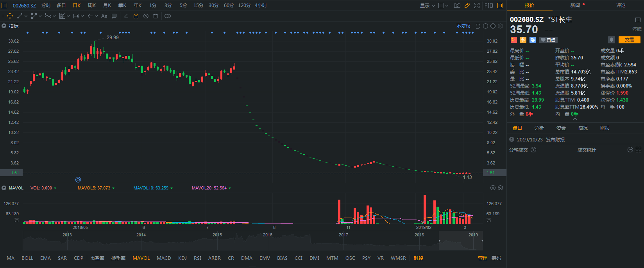
Task: Take a chart screenshot with camera icon
Action: coord(457,5)
